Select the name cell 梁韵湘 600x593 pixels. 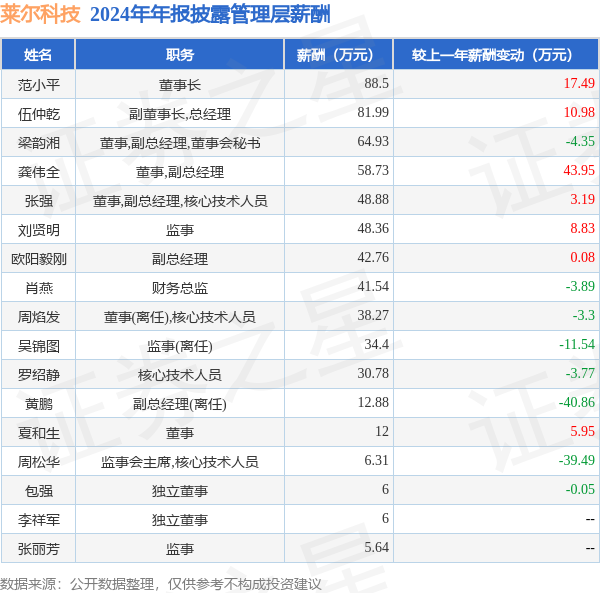tap(39, 143)
